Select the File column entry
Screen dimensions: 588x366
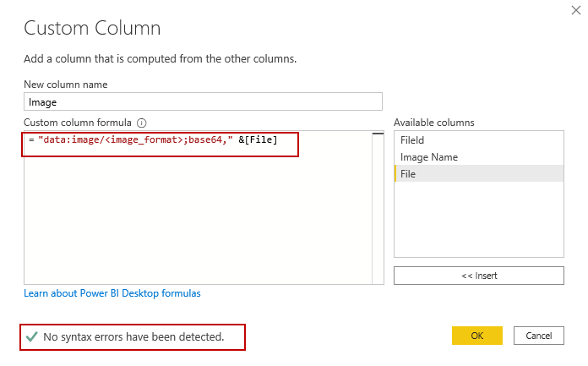(x=408, y=173)
